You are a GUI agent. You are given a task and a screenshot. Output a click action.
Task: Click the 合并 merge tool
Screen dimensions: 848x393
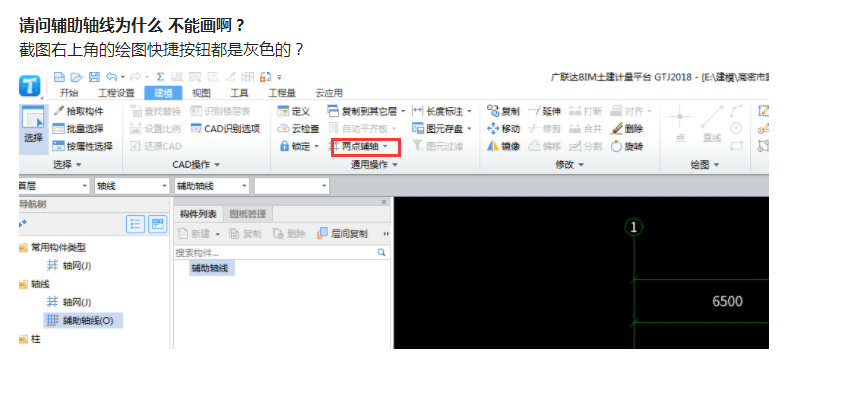point(586,129)
